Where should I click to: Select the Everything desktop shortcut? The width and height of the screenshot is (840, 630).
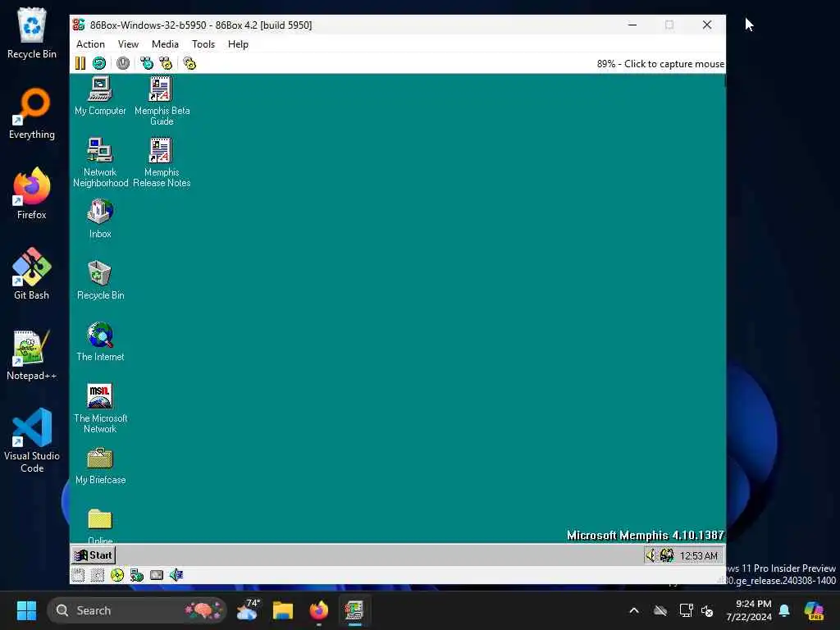32,113
